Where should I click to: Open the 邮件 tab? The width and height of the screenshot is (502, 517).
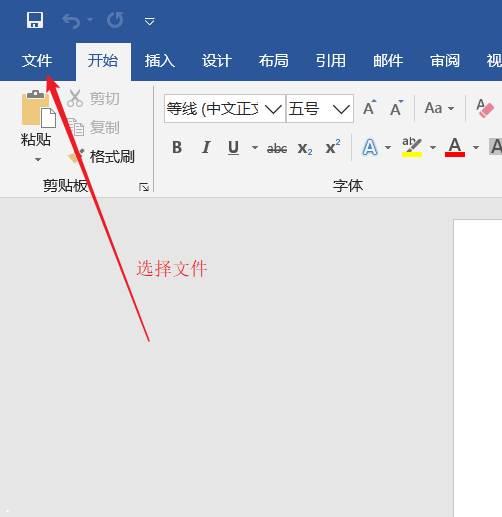click(388, 61)
